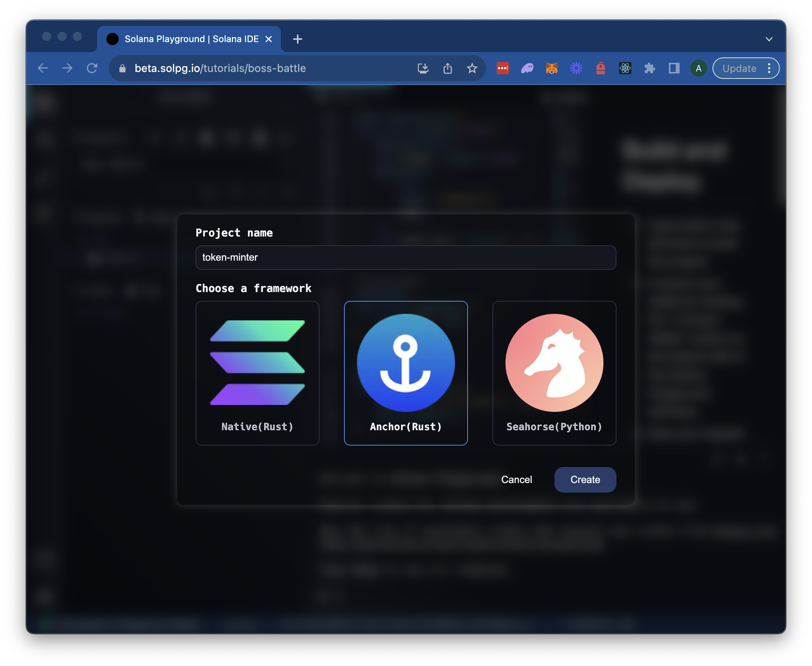Open the red backpack extension icon

pyautogui.click(x=601, y=68)
